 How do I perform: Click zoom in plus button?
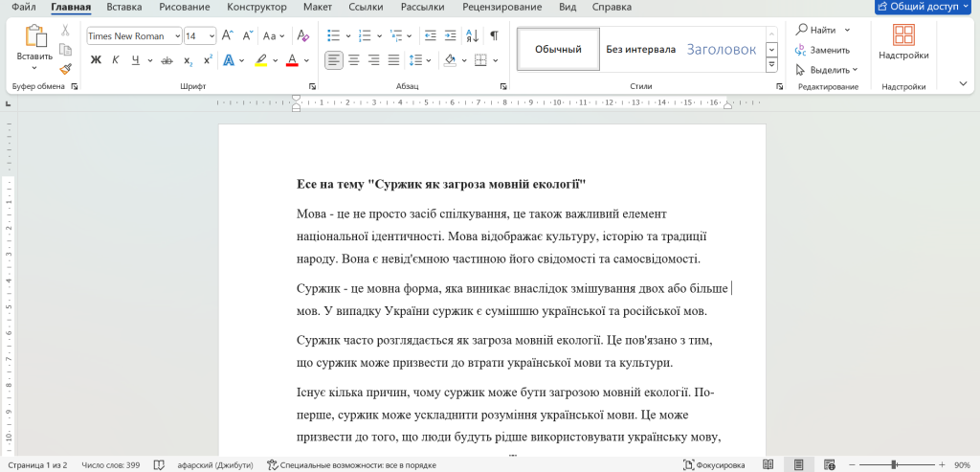[x=942, y=465]
